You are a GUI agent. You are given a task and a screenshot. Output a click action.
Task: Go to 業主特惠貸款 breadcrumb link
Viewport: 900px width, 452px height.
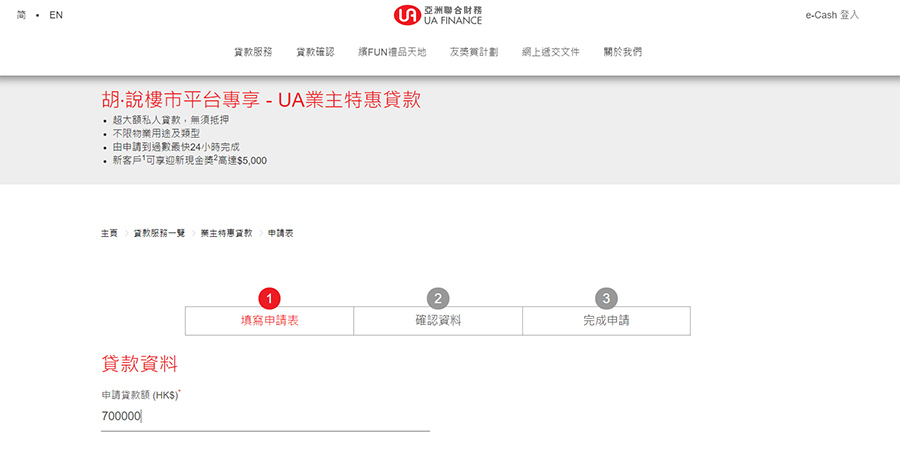click(x=226, y=233)
